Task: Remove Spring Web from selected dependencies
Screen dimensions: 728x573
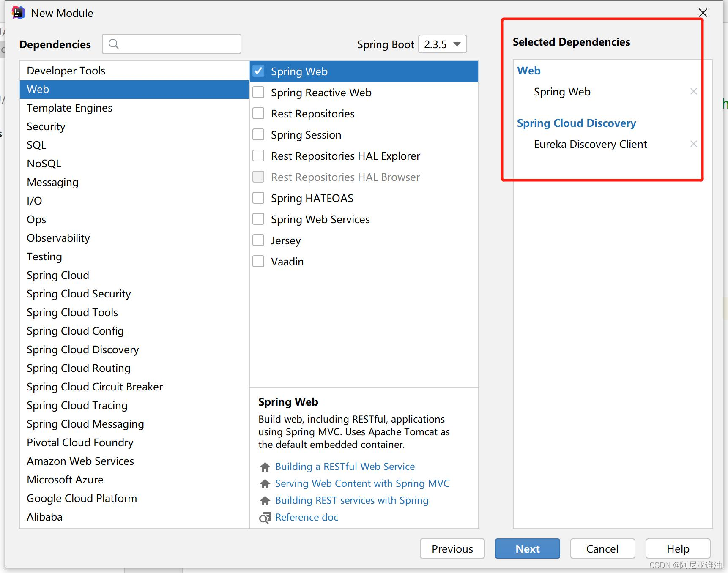Action: 693,91
